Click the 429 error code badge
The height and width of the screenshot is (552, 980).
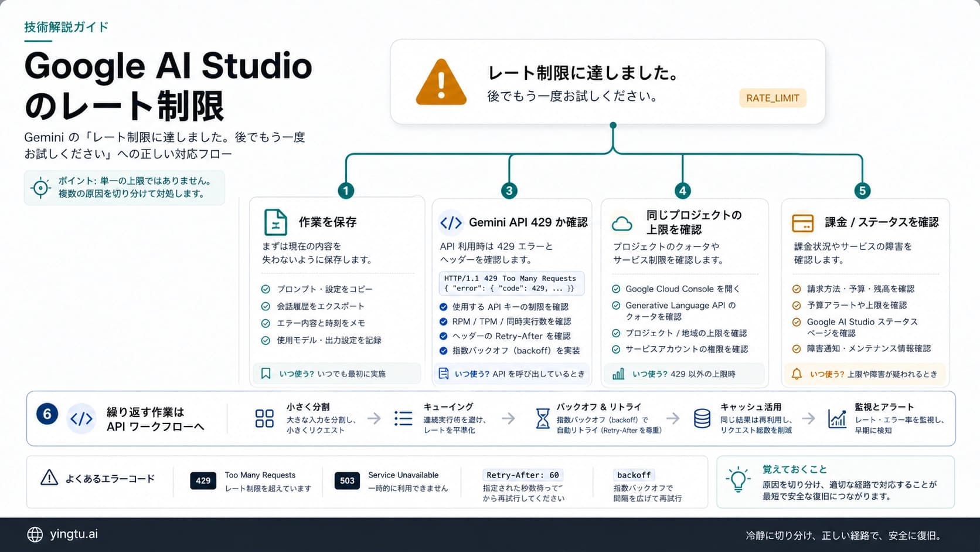[x=203, y=480]
